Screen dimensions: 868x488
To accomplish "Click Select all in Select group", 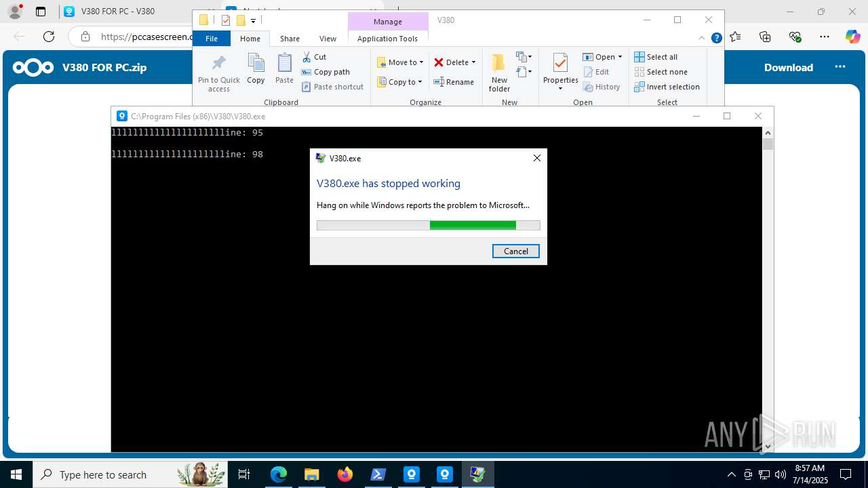I will 656,57.
